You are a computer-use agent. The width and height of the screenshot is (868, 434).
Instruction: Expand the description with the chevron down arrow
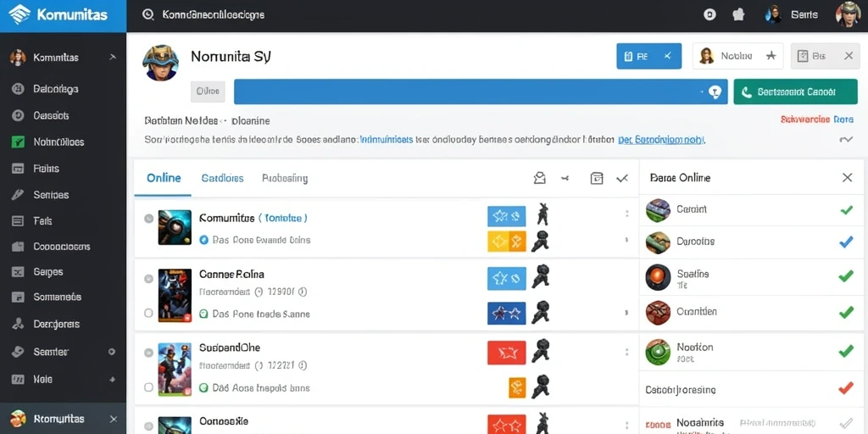tap(846, 140)
